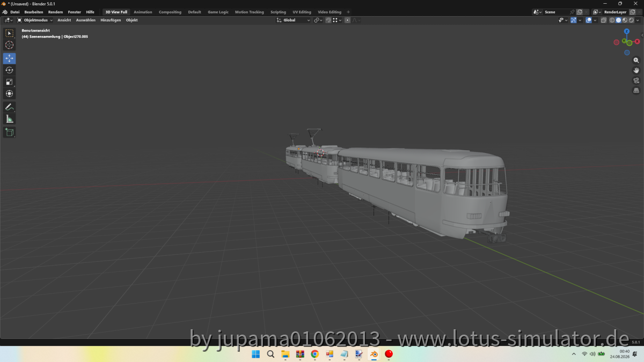Switch to solid shading mode
This screenshot has width=644, height=362.
point(618,20)
